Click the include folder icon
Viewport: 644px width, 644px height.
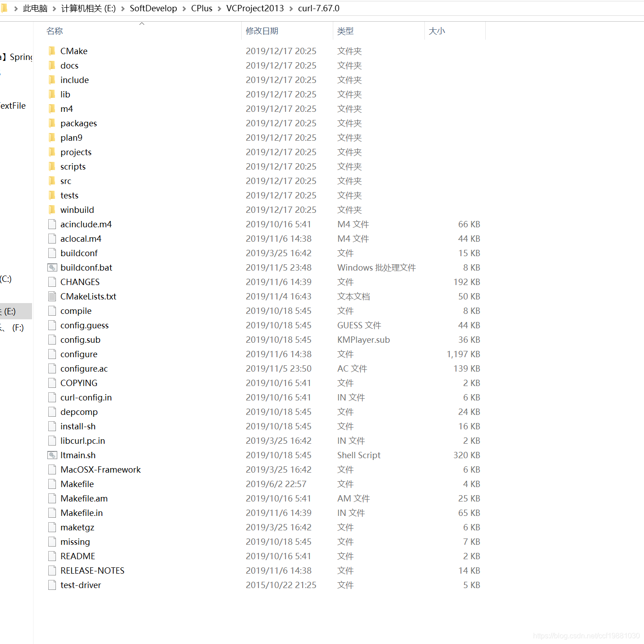[52, 80]
